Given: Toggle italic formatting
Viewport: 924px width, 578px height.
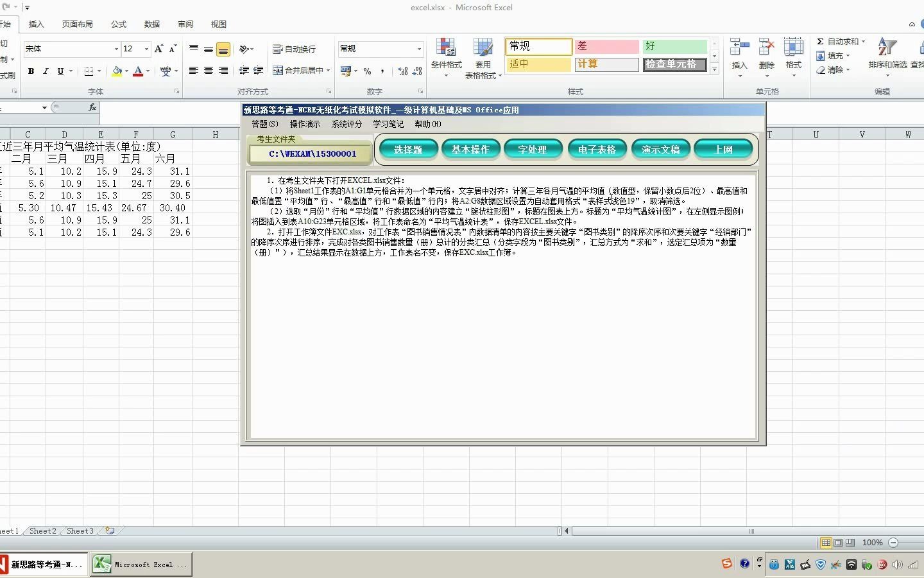Looking at the screenshot, I should pos(45,71).
